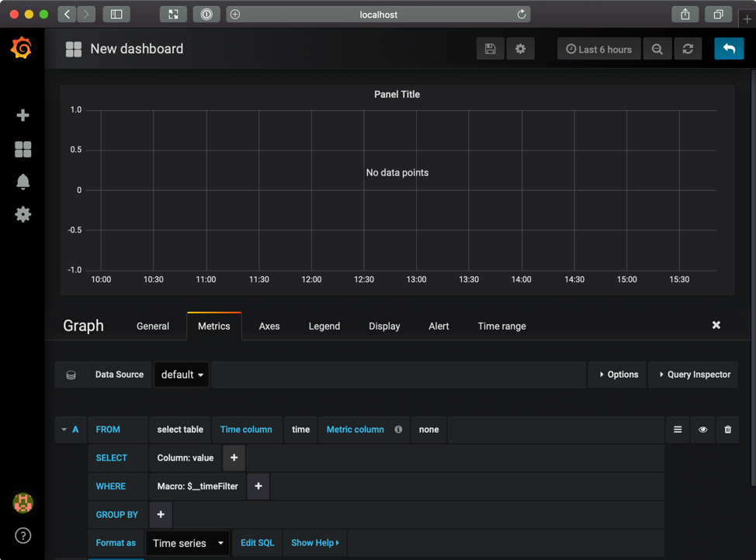This screenshot has height=560, width=756.
Task: Open Alerting bell icon in sidebar
Action: (x=23, y=181)
